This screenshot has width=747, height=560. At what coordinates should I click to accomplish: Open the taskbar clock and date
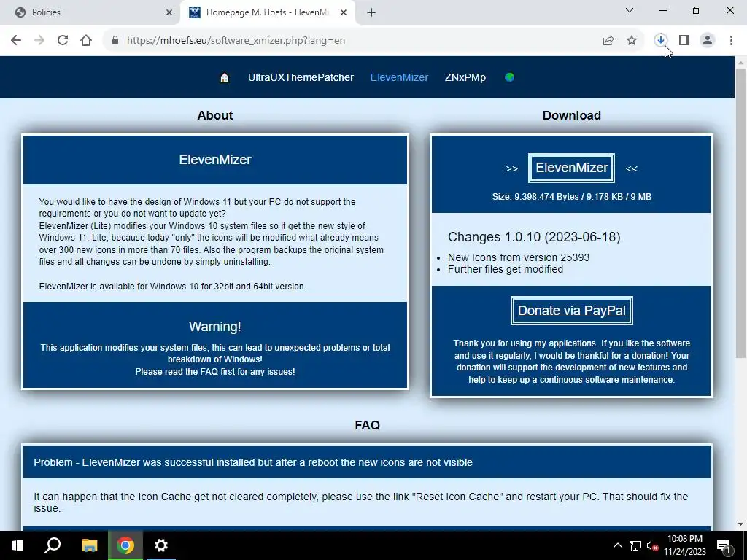(x=685, y=545)
